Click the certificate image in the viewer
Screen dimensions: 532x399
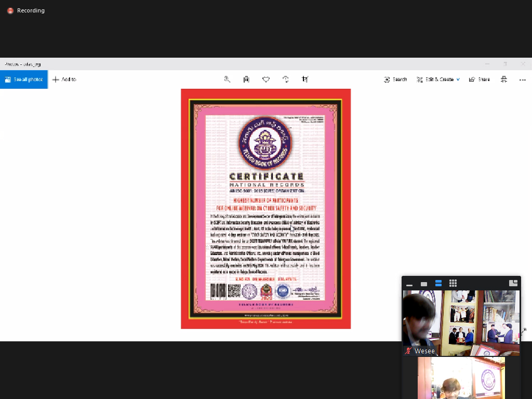[265, 208]
